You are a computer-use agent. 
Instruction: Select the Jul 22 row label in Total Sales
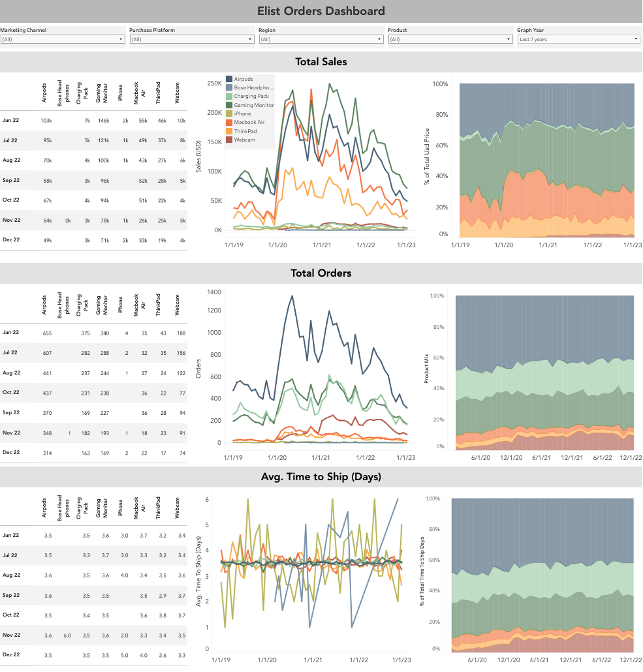pyautogui.click(x=10, y=140)
